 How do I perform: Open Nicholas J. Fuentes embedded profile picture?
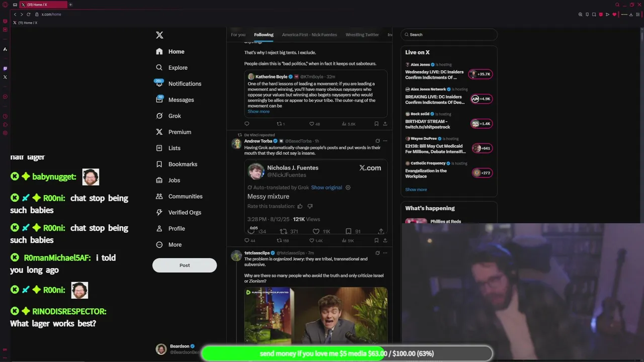256,171
